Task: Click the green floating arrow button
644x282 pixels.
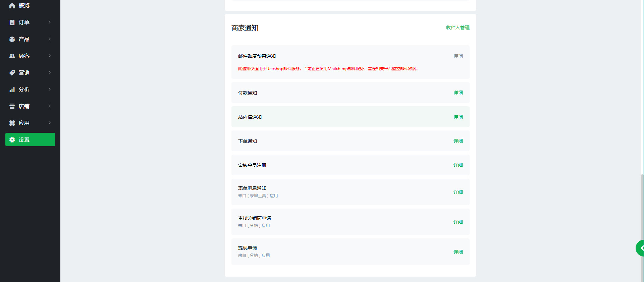Action: pyautogui.click(x=640, y=248)
